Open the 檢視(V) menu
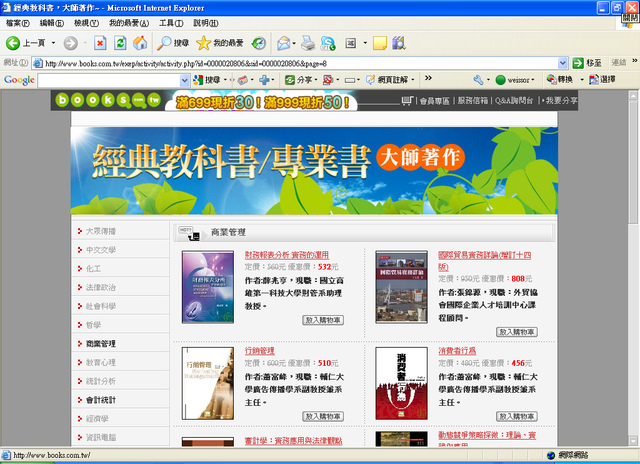The height and width of the screenshot is (464, 640). pos(86,23)
